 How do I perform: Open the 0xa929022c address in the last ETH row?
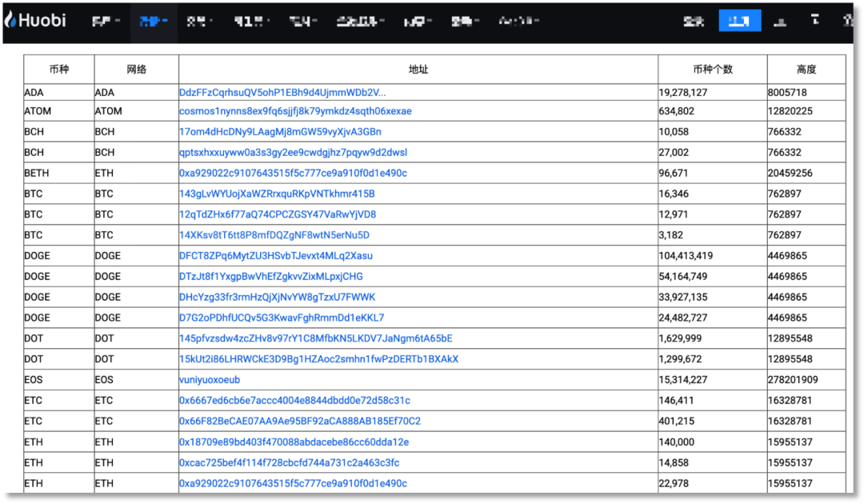click(x=293, y=483)
